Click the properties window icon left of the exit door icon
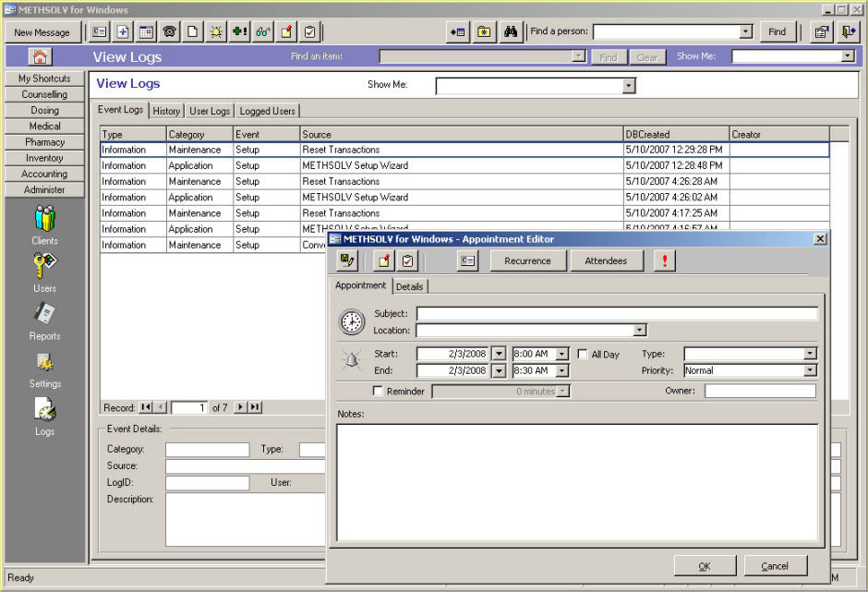The height and width of the screenshot is (592, 868). (822, 32)
